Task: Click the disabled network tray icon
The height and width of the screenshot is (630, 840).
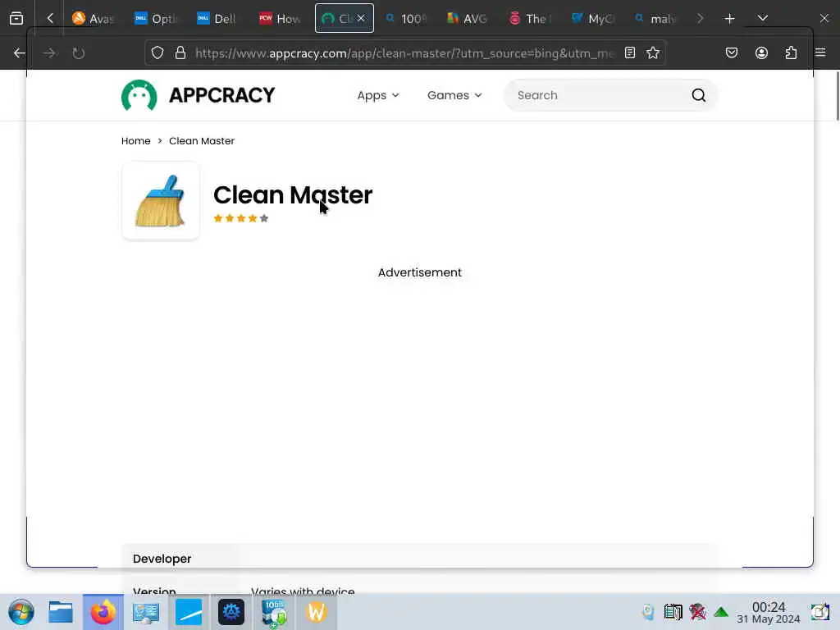Action: [697, 612]
